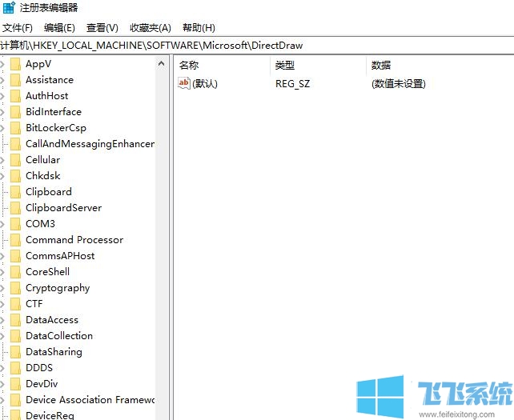The width and height of the screenshot is (514, 420).
Task: Expand the BitLockerCsp key arrow
Action: point(3,128)
